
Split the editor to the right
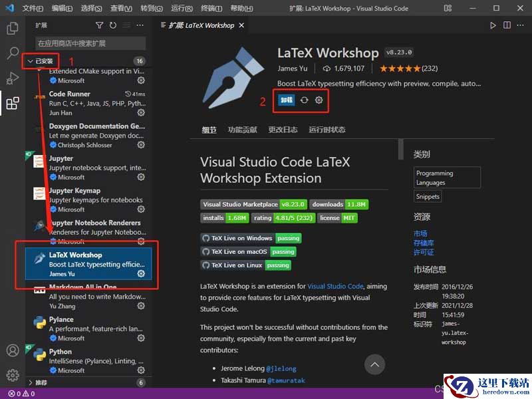507,25
